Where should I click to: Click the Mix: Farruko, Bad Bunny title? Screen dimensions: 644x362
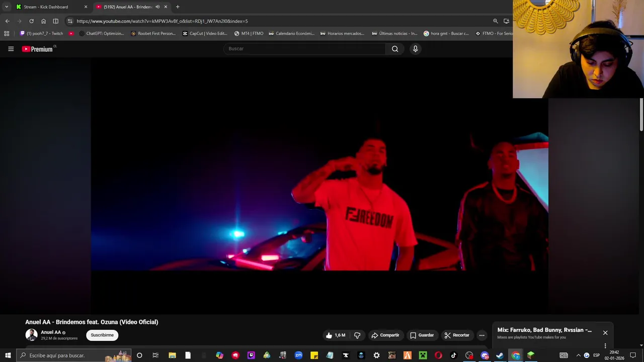[544, 330]
